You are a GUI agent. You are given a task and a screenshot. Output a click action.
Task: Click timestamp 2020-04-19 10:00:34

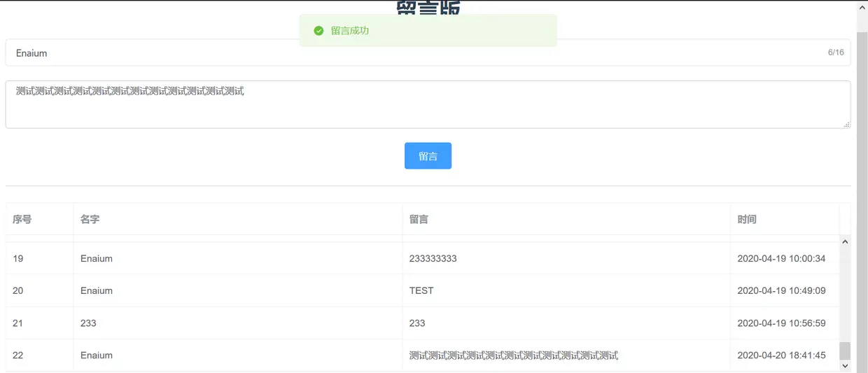(x=781, y=258)
